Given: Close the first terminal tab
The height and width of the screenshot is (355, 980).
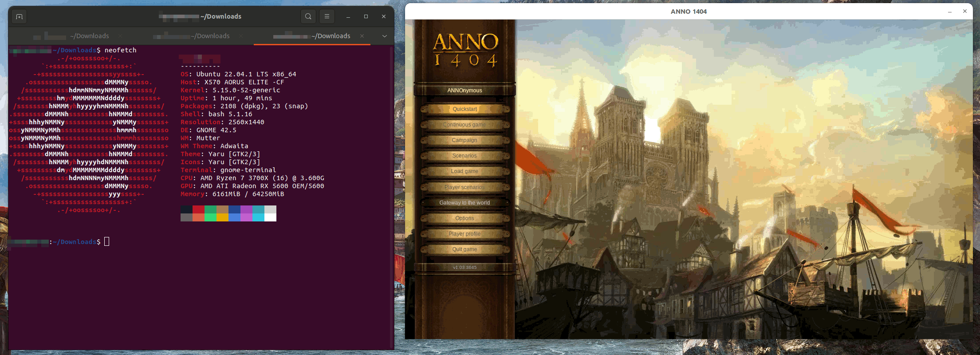Looking at the screenshot, I should (x=120, y=36).
